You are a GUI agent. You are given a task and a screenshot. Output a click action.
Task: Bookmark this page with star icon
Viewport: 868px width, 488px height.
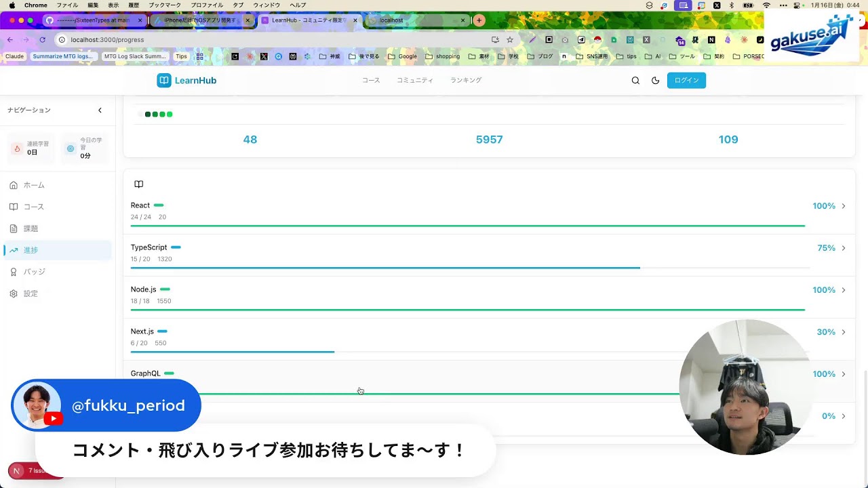click(510, 40)
